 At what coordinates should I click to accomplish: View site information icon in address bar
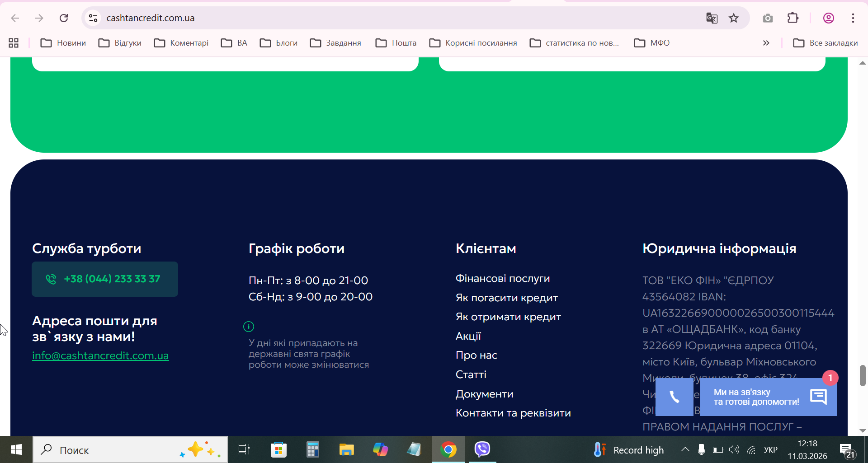click(93, 18)
